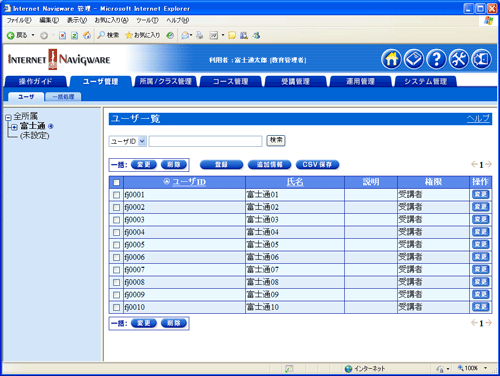The image size is (500, 376).
Task: Check the box for user fj0003
Action: point(116,220)
